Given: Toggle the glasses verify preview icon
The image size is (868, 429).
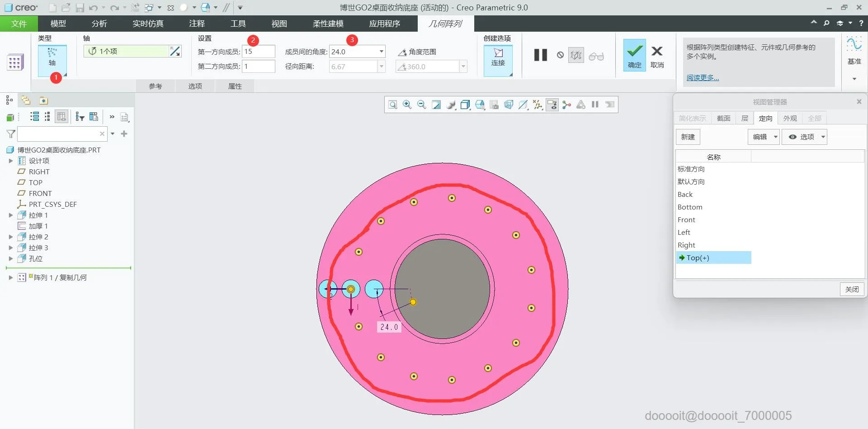Looking at the screenshot, I should tap(596, 56).
